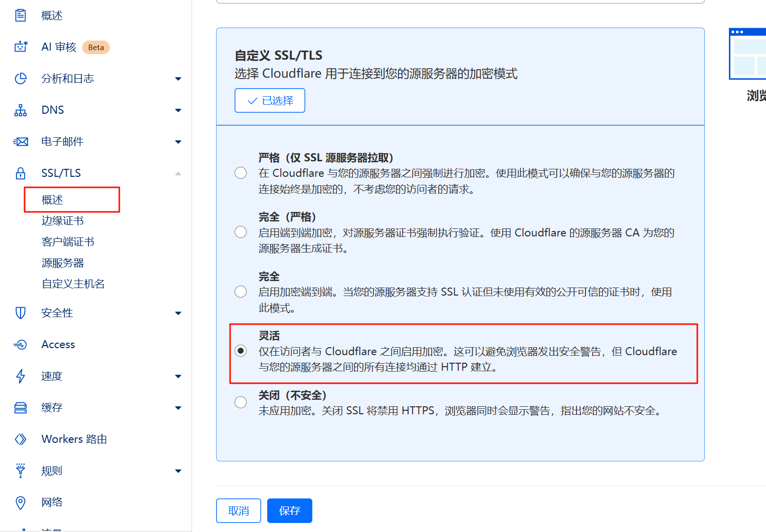Click the 已选择 button
This screenshot has height=532, width=766.
click(270, 101)
